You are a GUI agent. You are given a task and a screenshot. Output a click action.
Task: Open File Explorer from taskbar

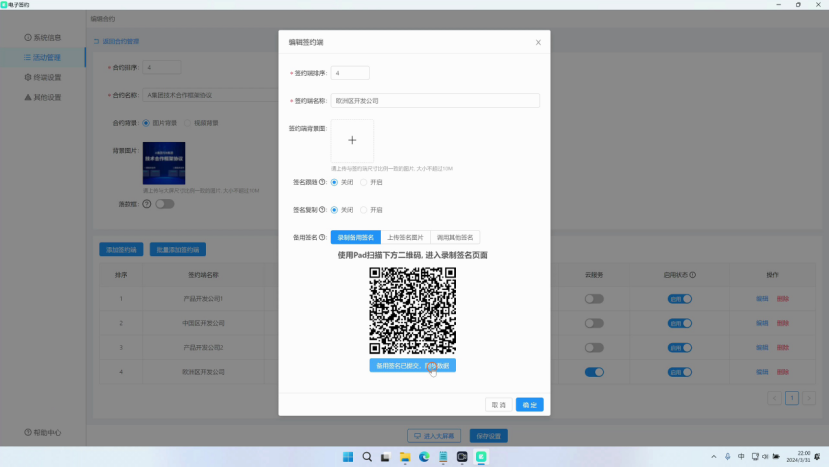pos(405,457)
